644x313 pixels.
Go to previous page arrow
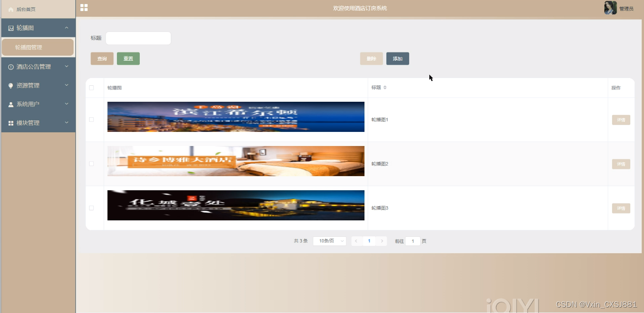click(x=356, y=241)
